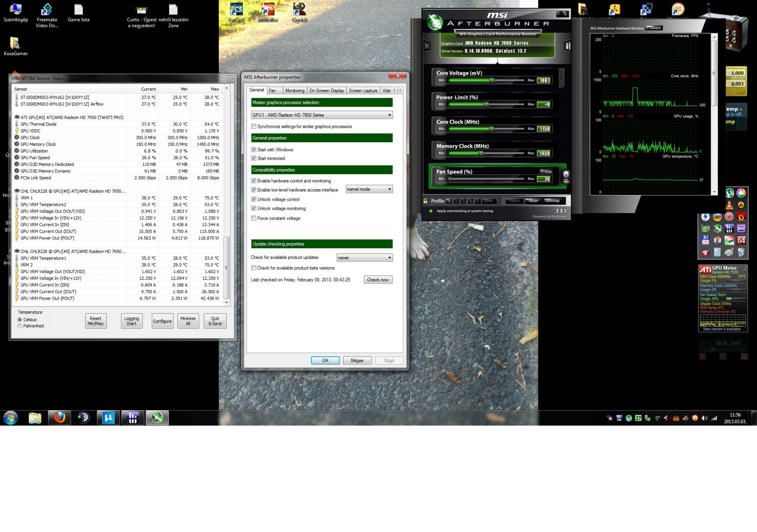Viewport: 757px width, 532px height.
Task: Select Fahrenheit temperature unit in HWiNFO64
Action: [x=20, y=326]
